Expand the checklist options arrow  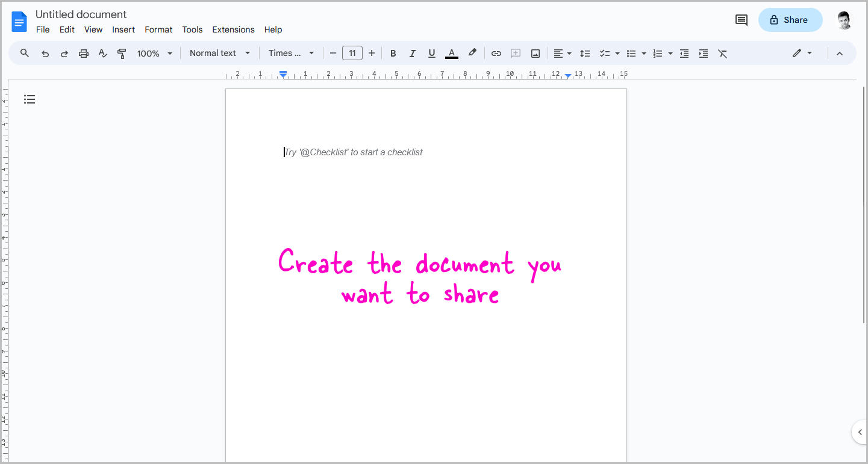[617, 54]
